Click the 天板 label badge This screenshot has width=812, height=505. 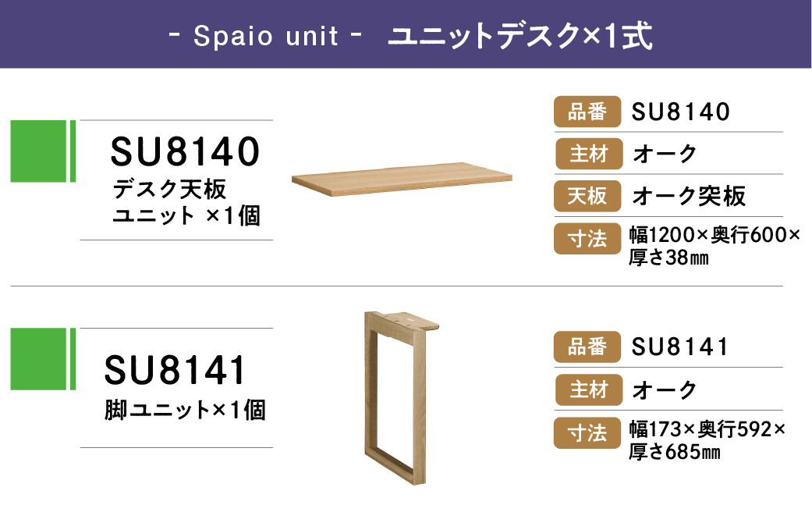tap(587, 196)
